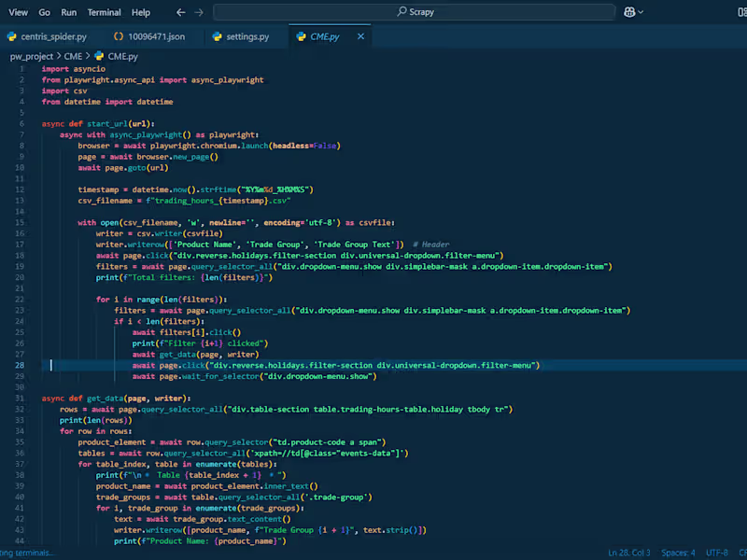Viewport: 747px width, 560px height.
Task: Close the CME.py tab
Action: click(x=359, y=36)
